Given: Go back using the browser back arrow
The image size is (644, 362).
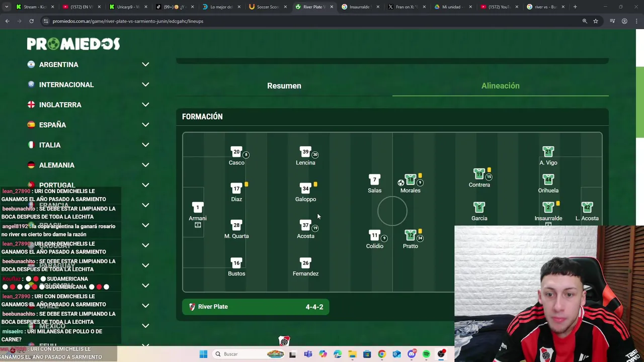Looking at the screenshot, I should pyautogui.click(x=7, y=21).
